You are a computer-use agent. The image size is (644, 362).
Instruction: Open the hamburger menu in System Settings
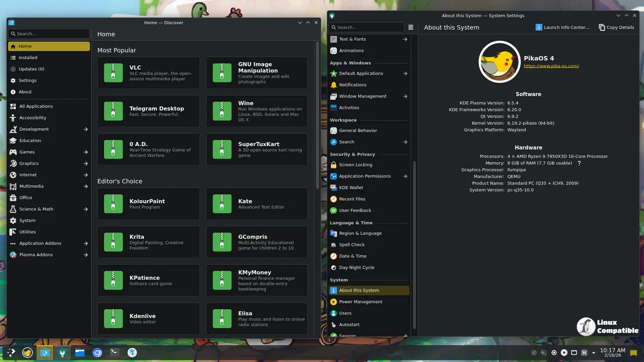(x=411, y=27)
